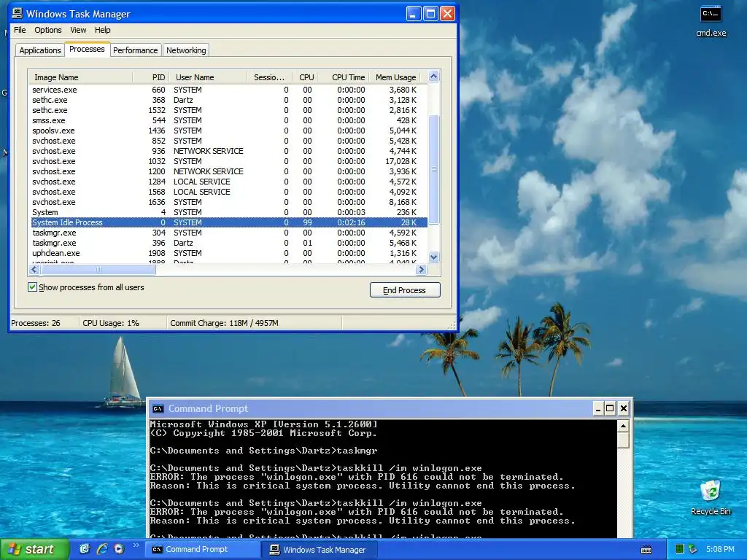Click process list horizontal scroll right arrow
747x560 pixels.
pos(421,270)
